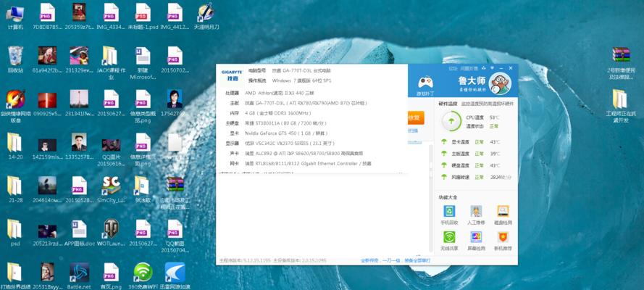This screenshot has height=290, width=644.
Task: Open 2号群增便民及法律服 RAR archive
Action: coord(621,62)
